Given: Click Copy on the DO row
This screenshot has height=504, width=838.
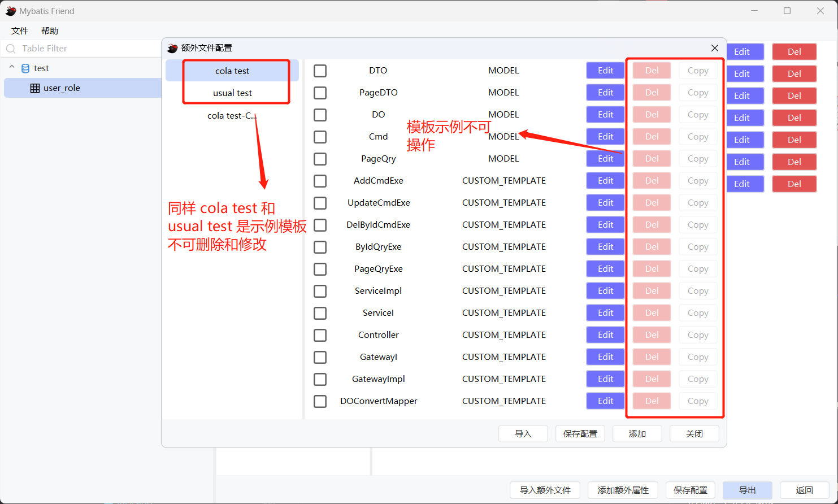Looking at the screenshot, I should [x=698, y=115].
